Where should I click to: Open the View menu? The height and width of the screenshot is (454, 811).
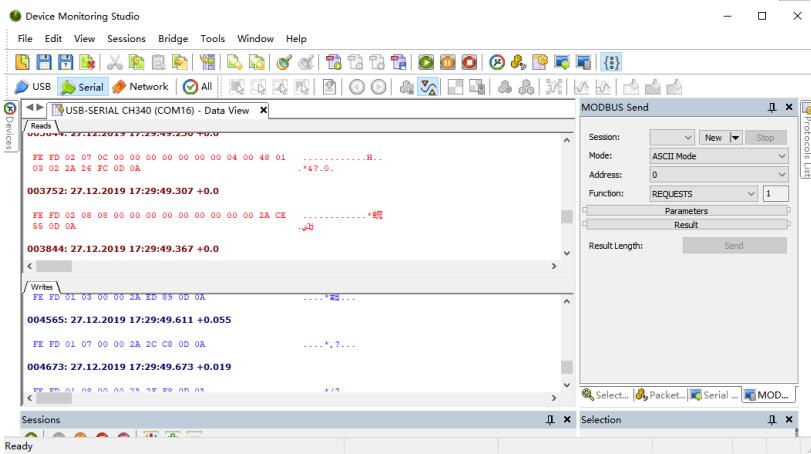point(84,39)
